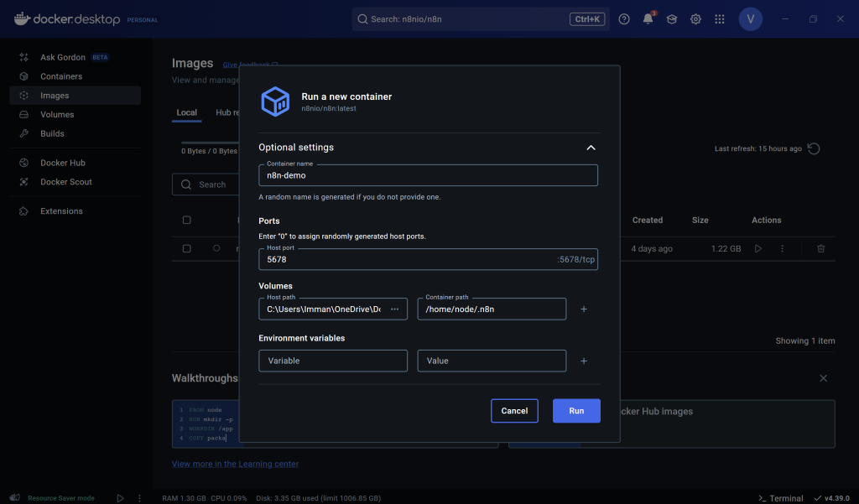The image size is (859, 504).
Task: Close the Walkthroughs panel
Action: click(824, 378)
